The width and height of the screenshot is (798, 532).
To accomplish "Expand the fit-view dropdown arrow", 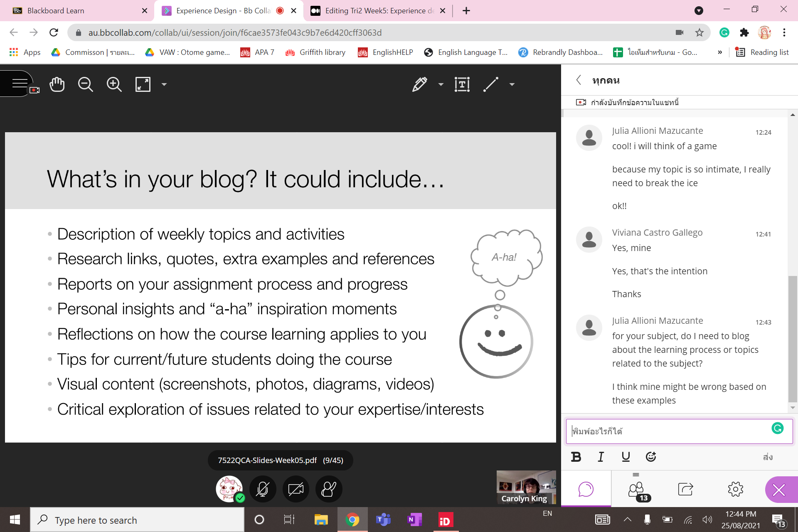I will 164,84.
